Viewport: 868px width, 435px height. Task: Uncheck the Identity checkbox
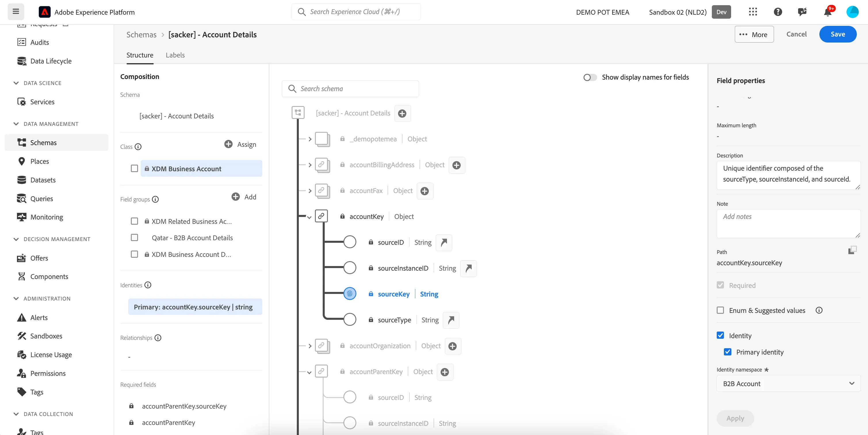(x=720, y=335)
